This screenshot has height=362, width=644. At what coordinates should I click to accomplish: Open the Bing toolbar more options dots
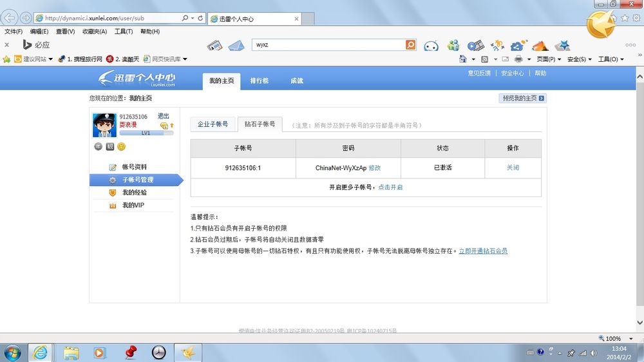pos(630,45)
